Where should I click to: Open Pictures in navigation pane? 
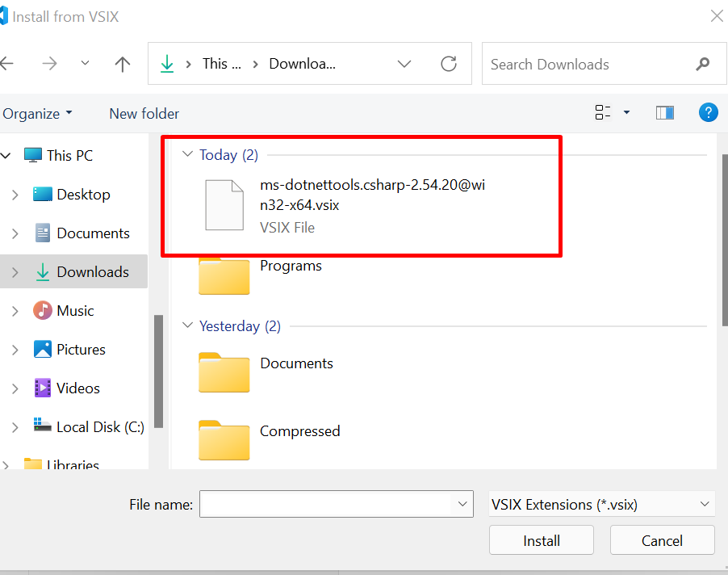81,349
